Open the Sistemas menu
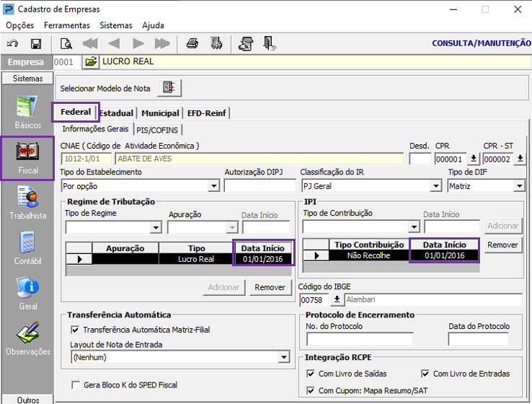Screen dimensions: 532x404 coord(116,25)
